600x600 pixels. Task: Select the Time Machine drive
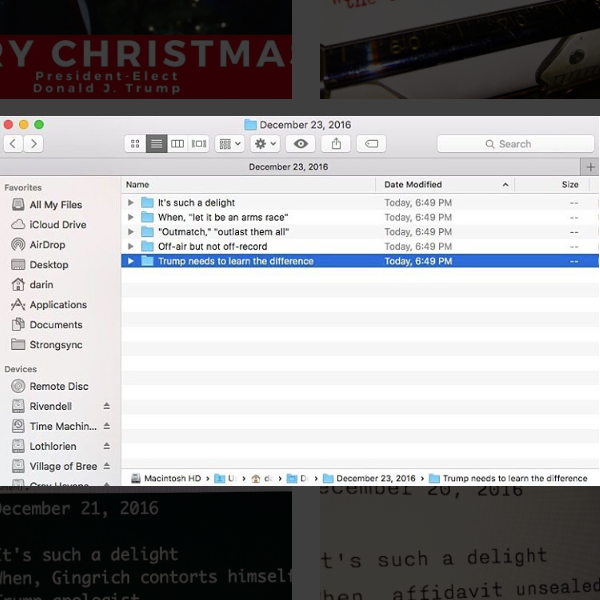(63, 426)
